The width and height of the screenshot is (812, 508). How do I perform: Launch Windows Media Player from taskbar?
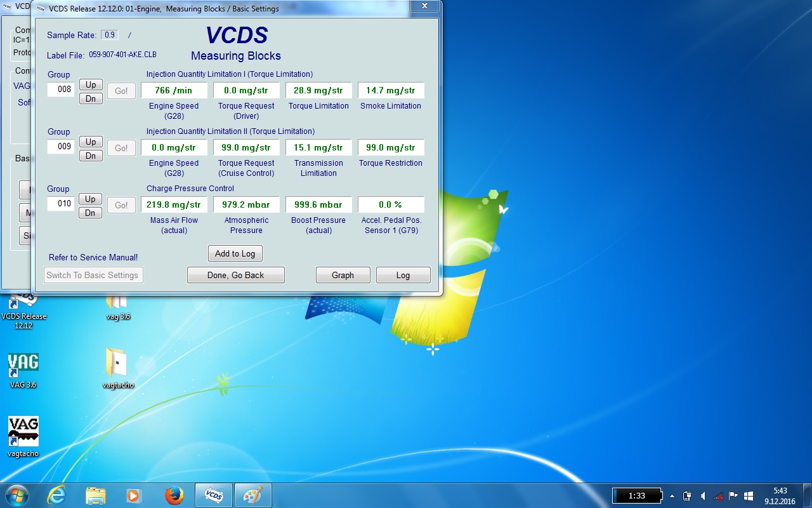tap(134, 495)
